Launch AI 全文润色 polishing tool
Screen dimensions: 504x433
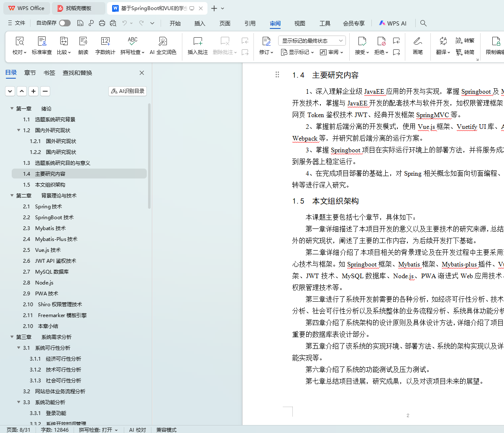(x=163, y=41)
